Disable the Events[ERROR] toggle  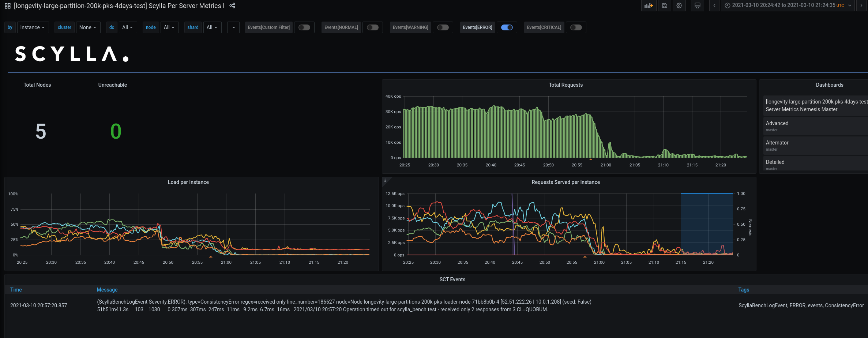coord(507,27)
